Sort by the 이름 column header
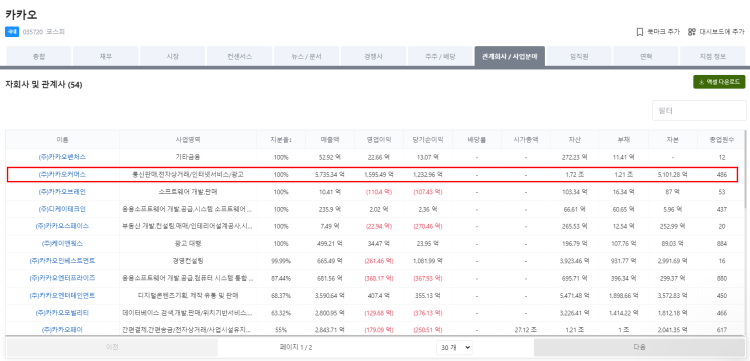The width and height of the screenshot is (750, 361). (x=63, y=140)
